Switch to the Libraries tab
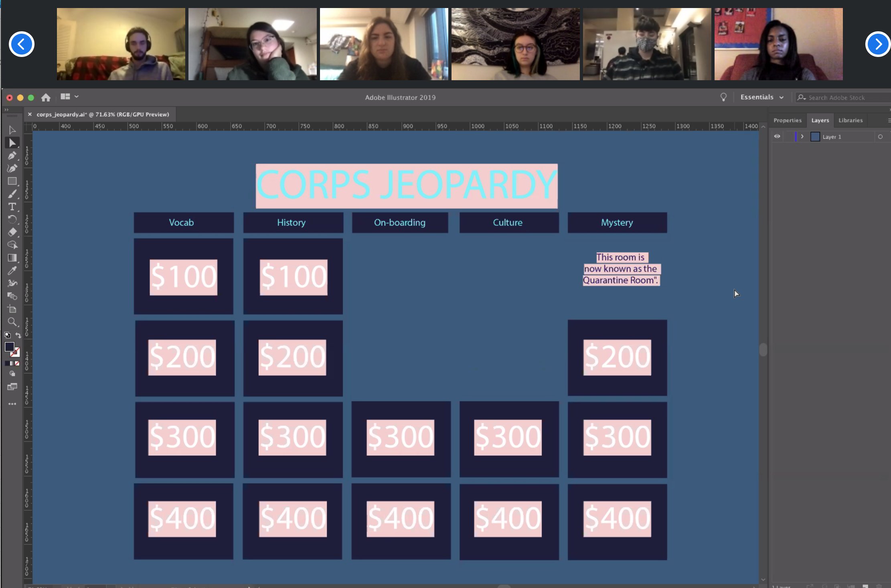The width and height of the screenshot is (891, 588). click(x=850, y=120)
